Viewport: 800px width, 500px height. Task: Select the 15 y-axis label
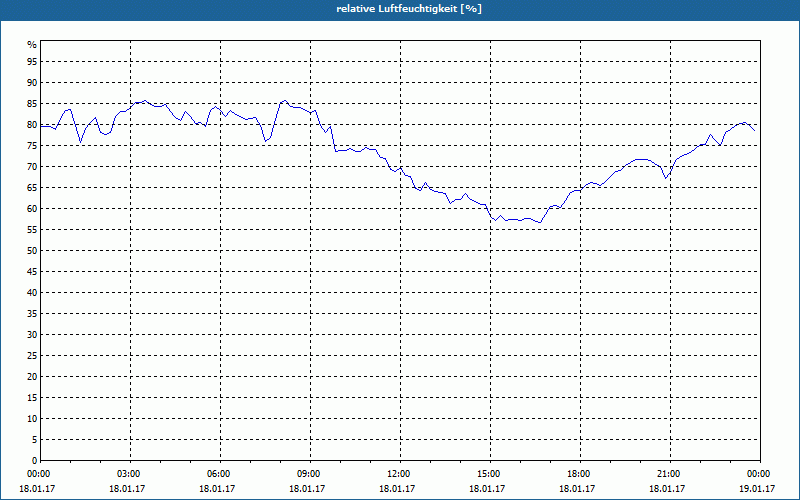32,397
